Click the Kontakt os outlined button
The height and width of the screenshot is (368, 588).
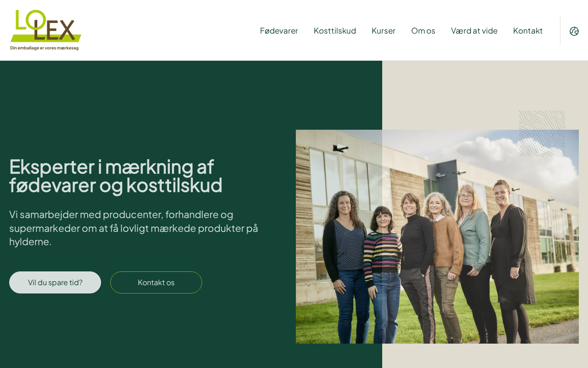click(156, 282)
